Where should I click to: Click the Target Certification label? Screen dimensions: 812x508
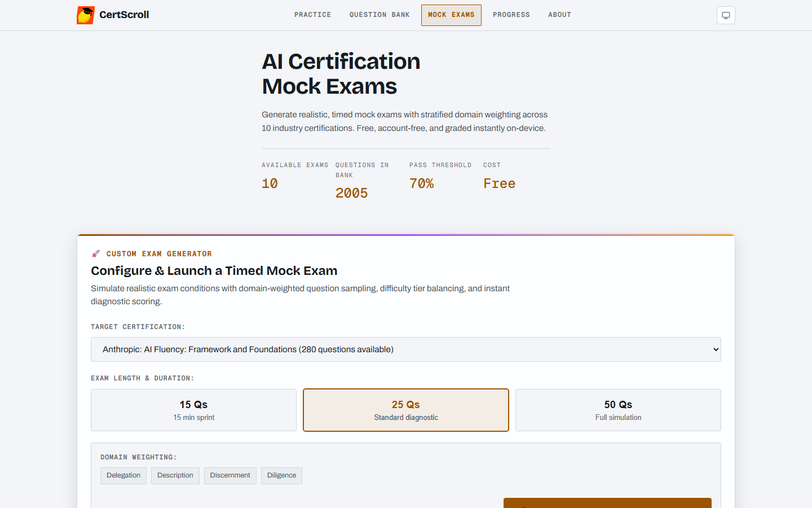click(x=138, y=327)
